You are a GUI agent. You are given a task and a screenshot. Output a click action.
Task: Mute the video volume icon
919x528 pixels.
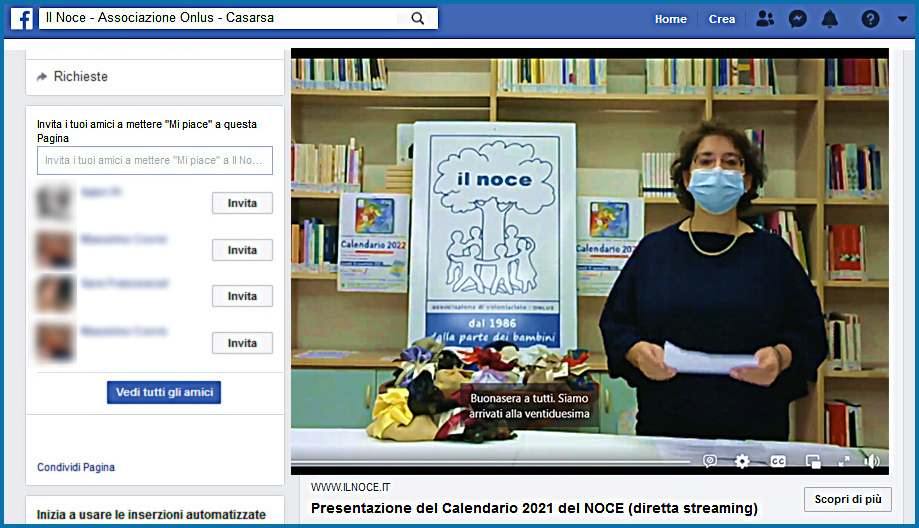point(872,461)
